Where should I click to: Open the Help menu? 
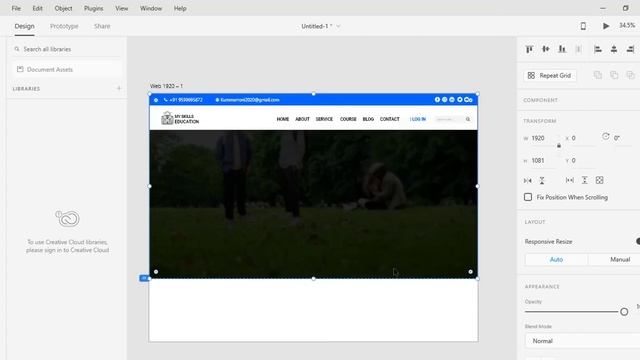pyautogui.click(x=180, y=8)
